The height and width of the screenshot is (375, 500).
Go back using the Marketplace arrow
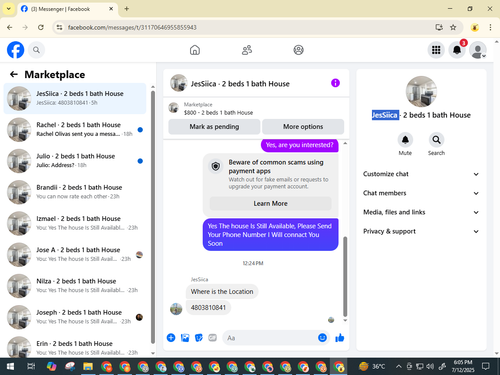point(14,74)
